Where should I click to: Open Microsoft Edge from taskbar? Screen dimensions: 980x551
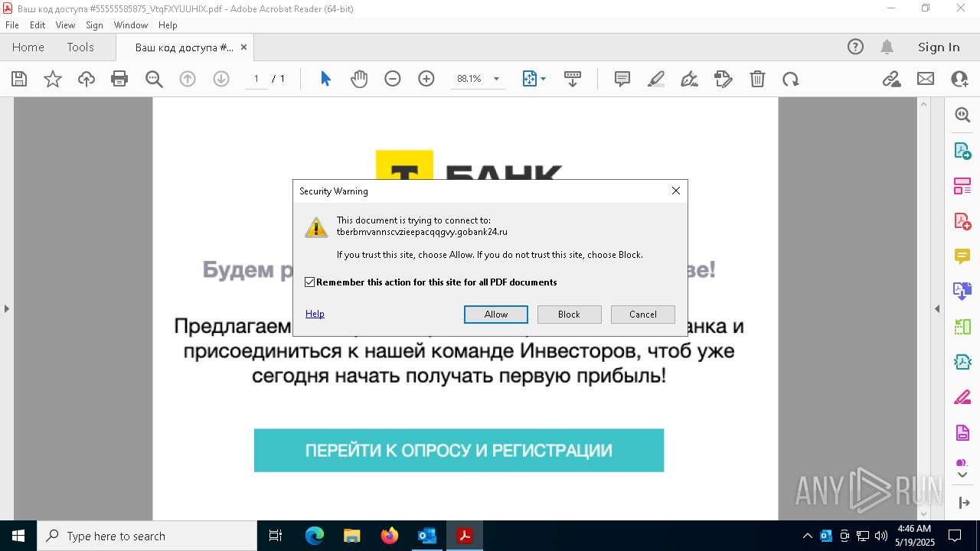tap(315, 536)
